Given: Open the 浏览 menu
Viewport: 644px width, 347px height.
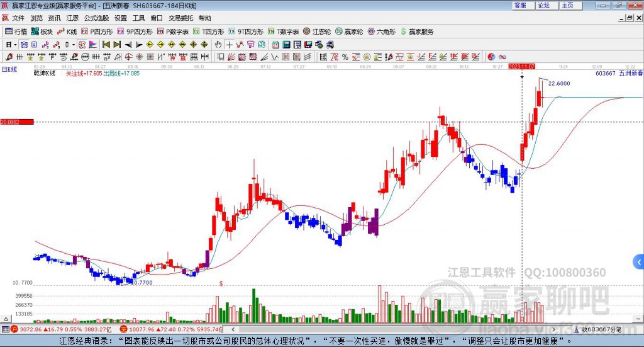Looking at the screenshot, I should (36, 18).
